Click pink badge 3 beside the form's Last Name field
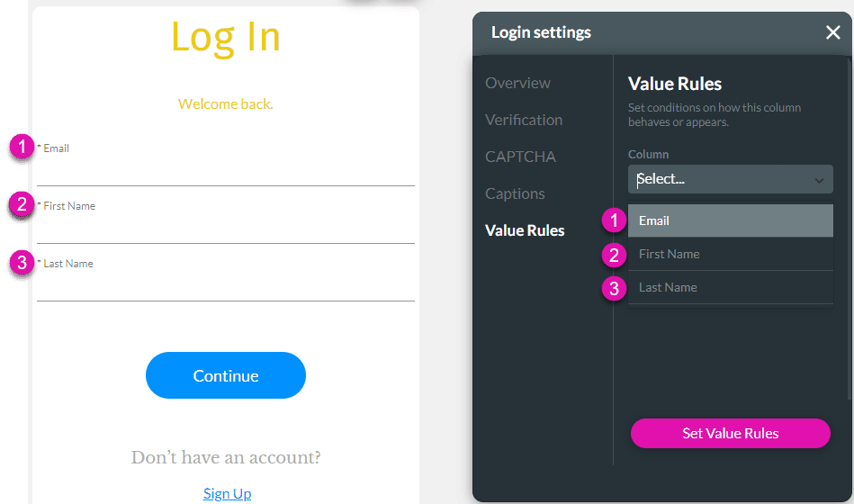The image size is (854, 504). pos(22,263)
